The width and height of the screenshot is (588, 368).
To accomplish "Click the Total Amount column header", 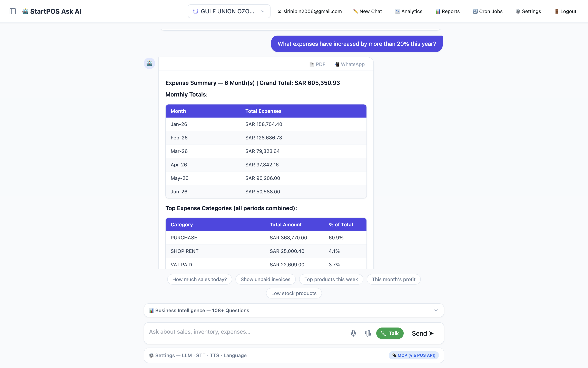I will (286, 225).
